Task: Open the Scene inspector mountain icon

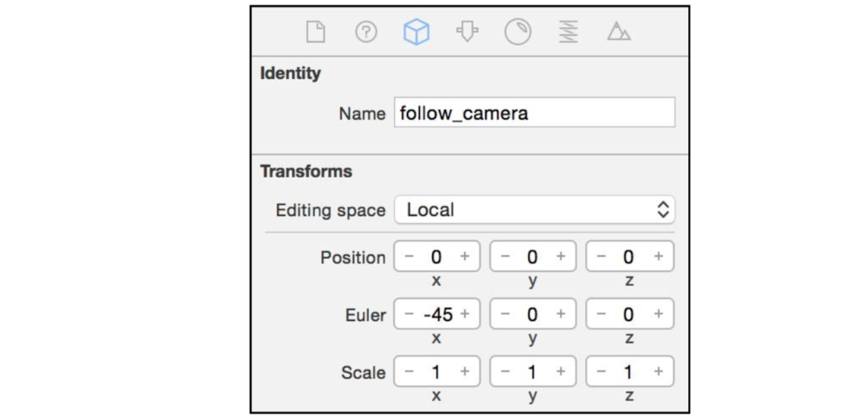Action: (x=619, y=32)
